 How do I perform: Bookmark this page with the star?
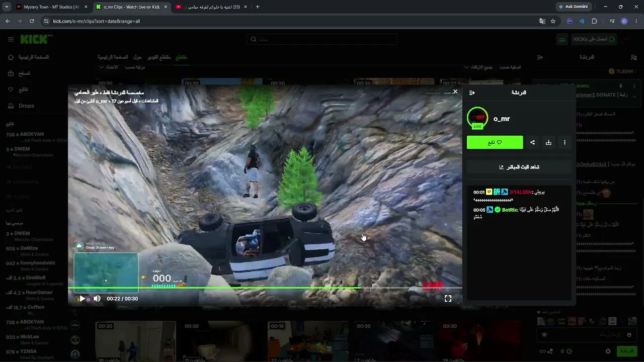[553, 21]
